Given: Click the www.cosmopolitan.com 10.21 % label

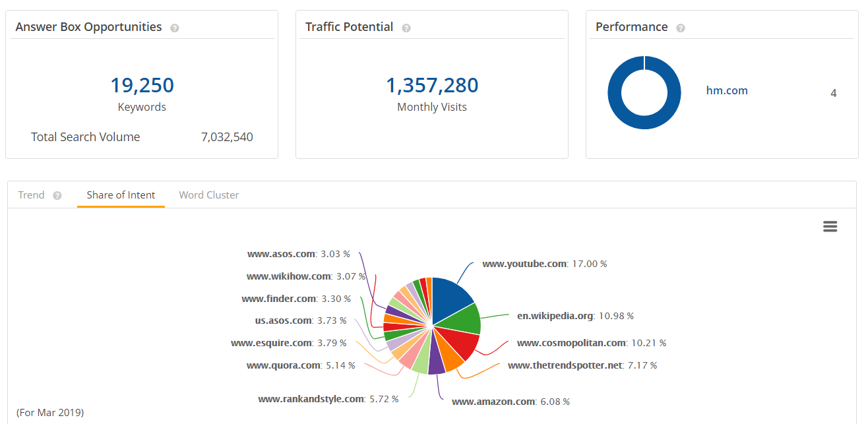Looking at the screenshot, I should (x=592, y=343).
